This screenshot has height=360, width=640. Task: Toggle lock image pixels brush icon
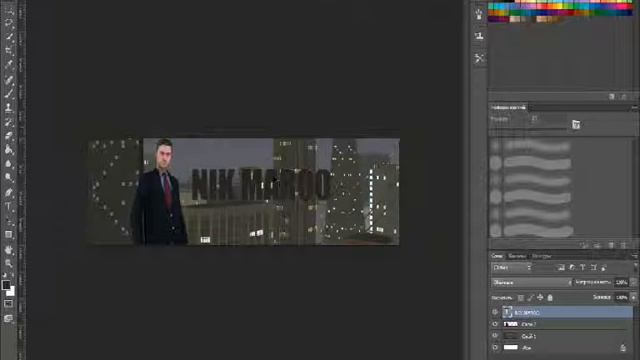point(531,298)
